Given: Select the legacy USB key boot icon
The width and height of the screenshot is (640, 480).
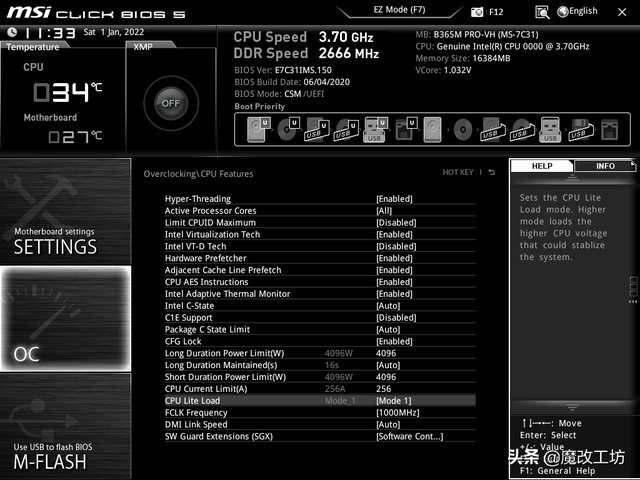Looking at the screenshot, I should [550, 129].
